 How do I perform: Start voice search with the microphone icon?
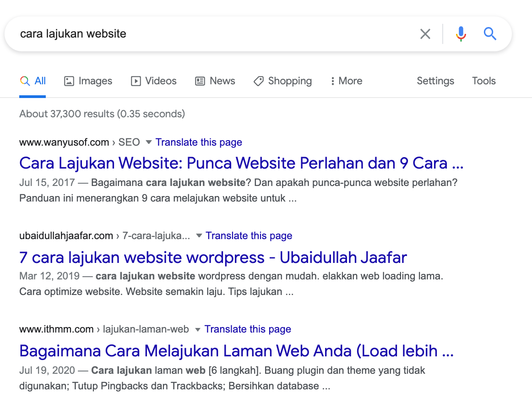(461, 34)
